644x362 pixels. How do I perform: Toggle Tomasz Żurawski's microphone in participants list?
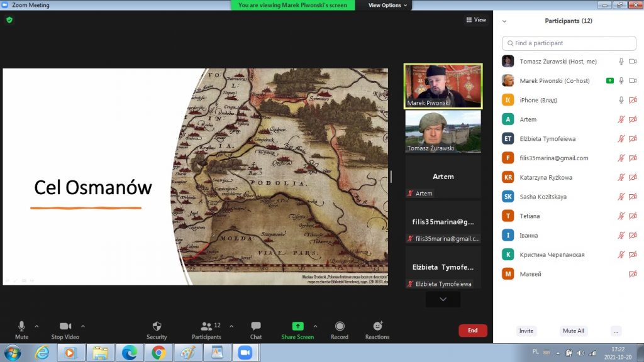[621, 62]
